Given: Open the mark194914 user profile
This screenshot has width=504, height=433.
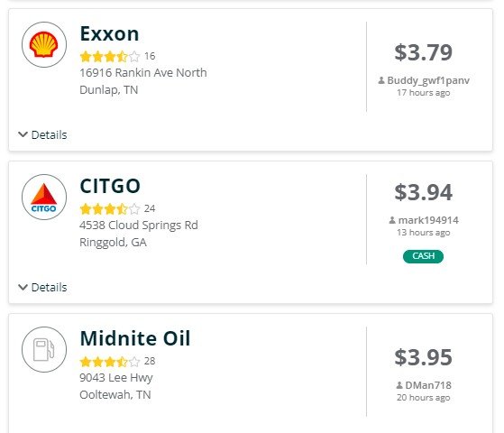Looking at the screenshot, I should tap(428, 220).
